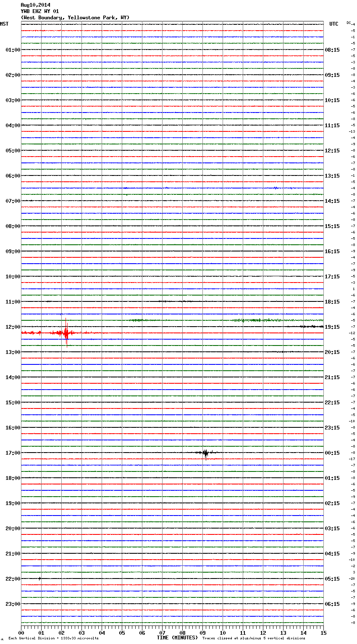
Task: Select the station code YWB EHZ WY 01
Action: point(40,11)
